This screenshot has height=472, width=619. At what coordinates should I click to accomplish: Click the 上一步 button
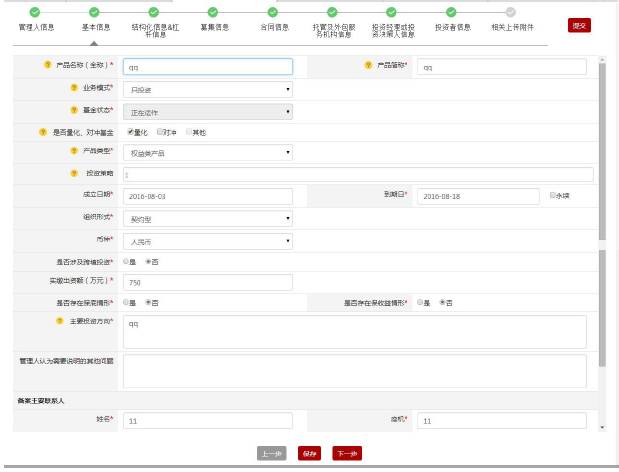point(272,453)
